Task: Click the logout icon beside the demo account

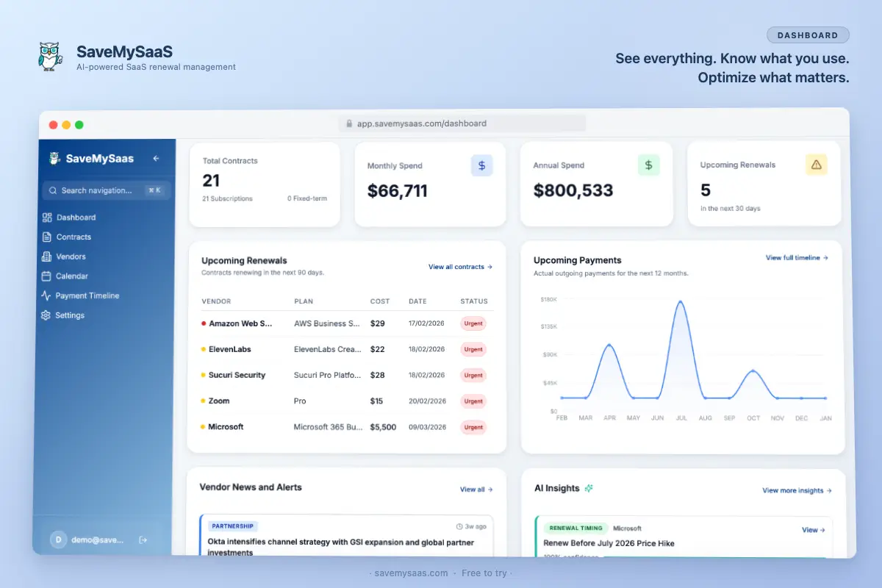Action: point(143,539)
